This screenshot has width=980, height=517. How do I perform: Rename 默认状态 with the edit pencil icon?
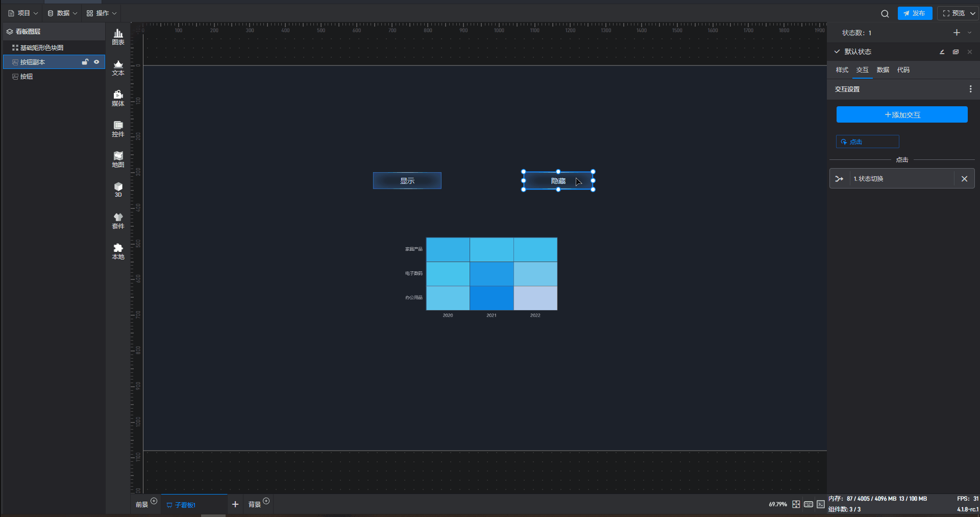point(942,52)
